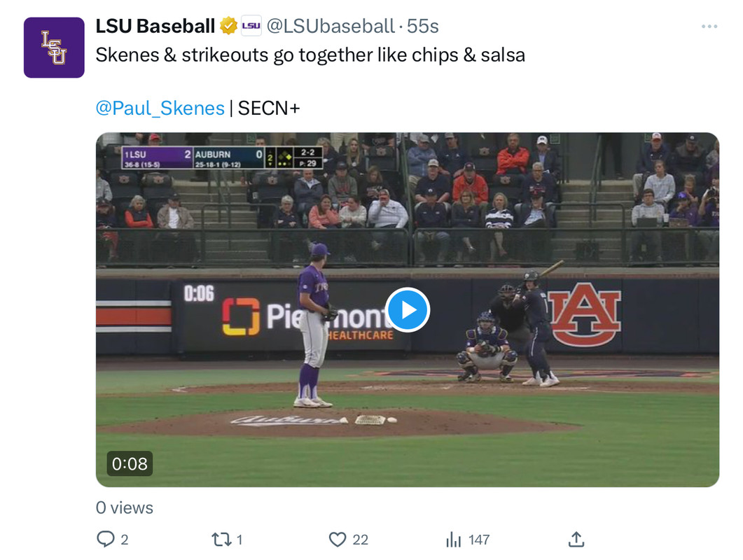Screen dimensions: 743x560
Task: Click the 55s timestamp
Action: (x=423, y=26)
